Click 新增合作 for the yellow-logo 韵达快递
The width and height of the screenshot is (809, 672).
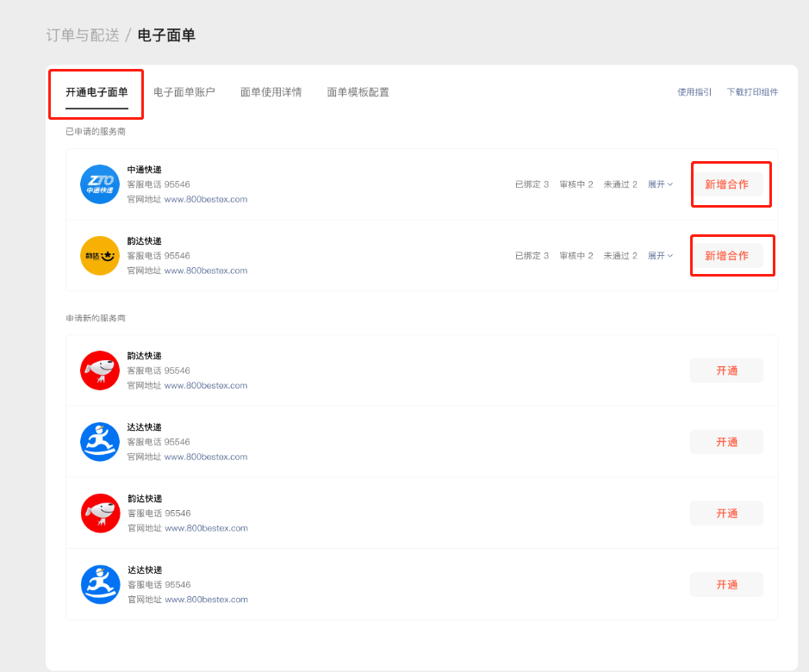726,256
